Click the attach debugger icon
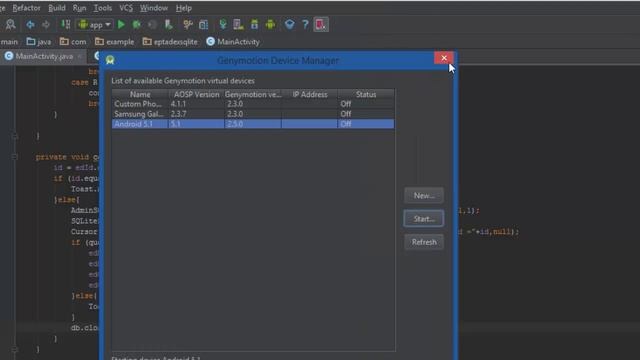 (x=169, y=25)
